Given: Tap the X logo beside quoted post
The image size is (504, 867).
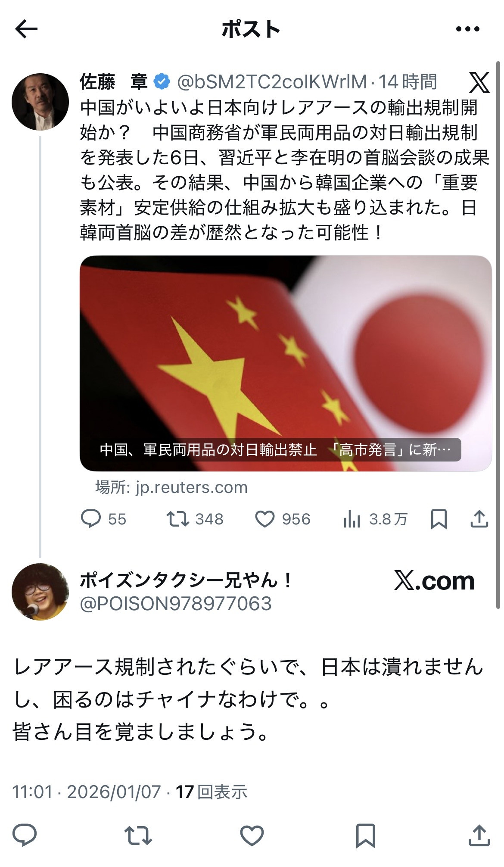Looking at the screenshot, I should [479, 82].
